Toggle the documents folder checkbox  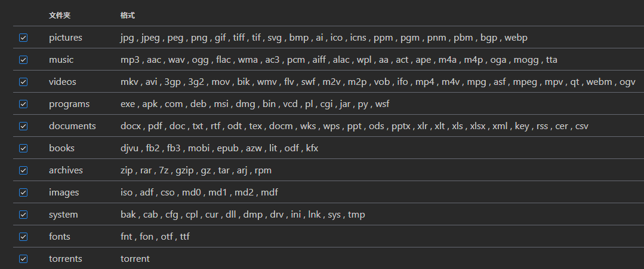click(x=23, y=126)
